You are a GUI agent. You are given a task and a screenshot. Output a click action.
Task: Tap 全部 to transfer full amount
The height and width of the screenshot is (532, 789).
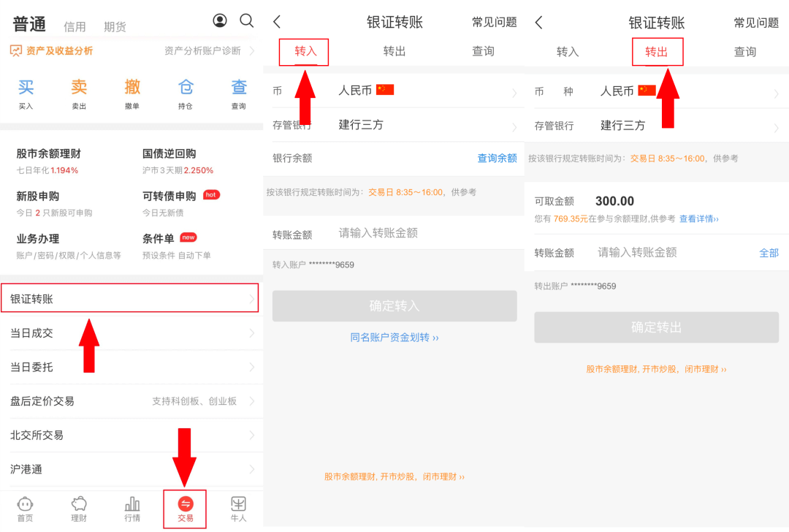coord(769,253)
